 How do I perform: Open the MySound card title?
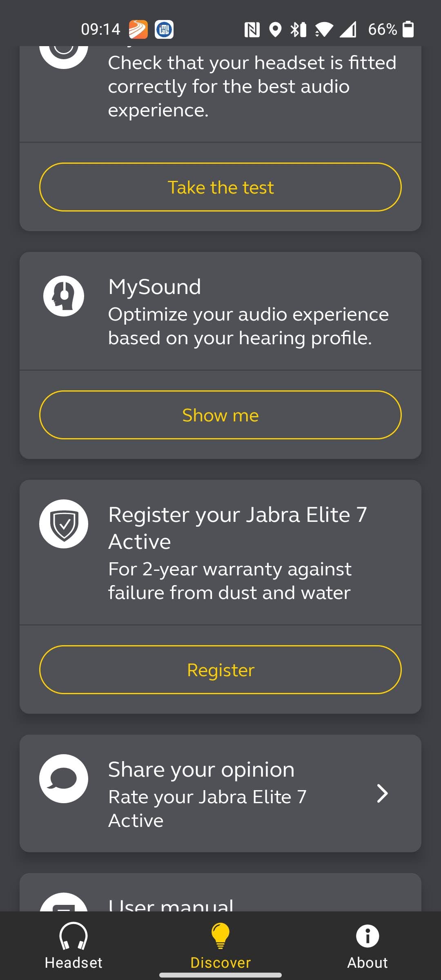(x=155, y=287)
